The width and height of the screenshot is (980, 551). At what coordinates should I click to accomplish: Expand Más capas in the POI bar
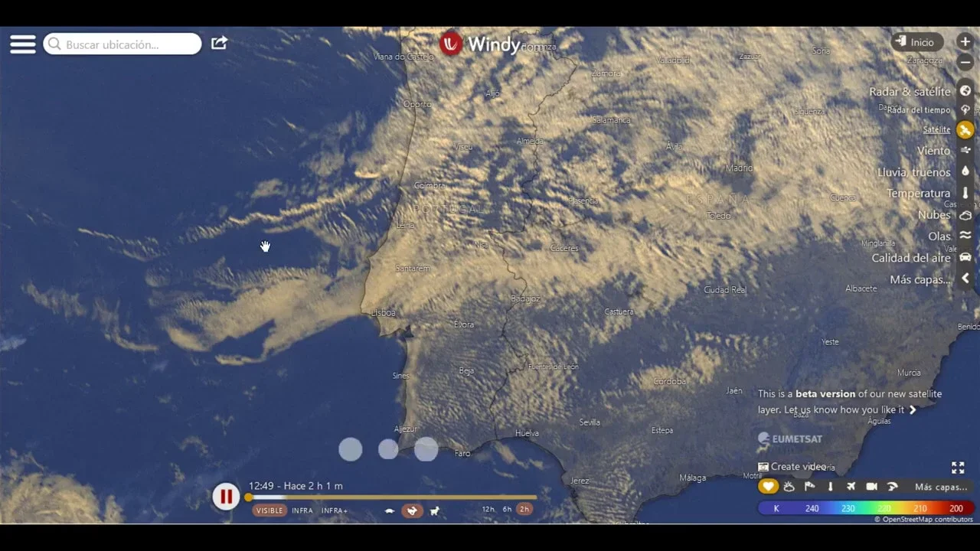click(941, 487)
